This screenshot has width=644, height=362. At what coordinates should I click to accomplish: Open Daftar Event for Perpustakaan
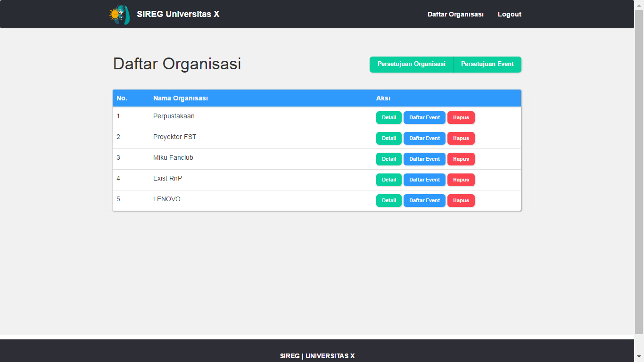[x=424, y=117]
